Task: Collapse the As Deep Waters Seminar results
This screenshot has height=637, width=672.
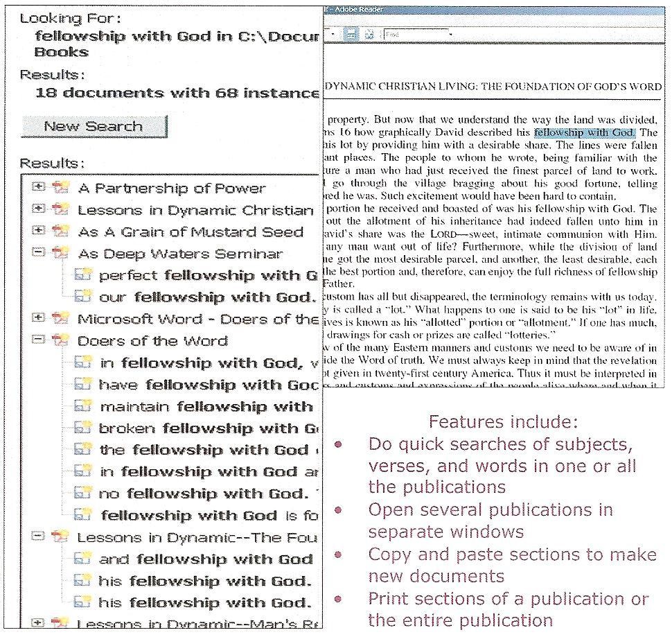Action: click(39, 252)
